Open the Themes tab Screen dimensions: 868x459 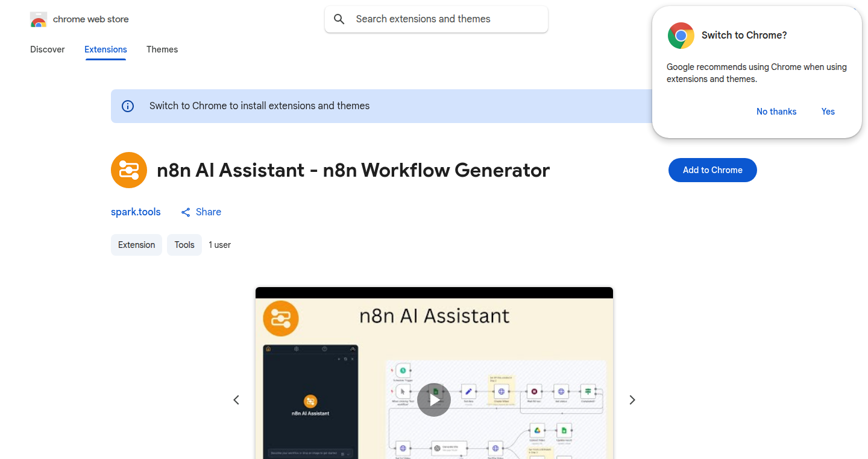(162, 49)
